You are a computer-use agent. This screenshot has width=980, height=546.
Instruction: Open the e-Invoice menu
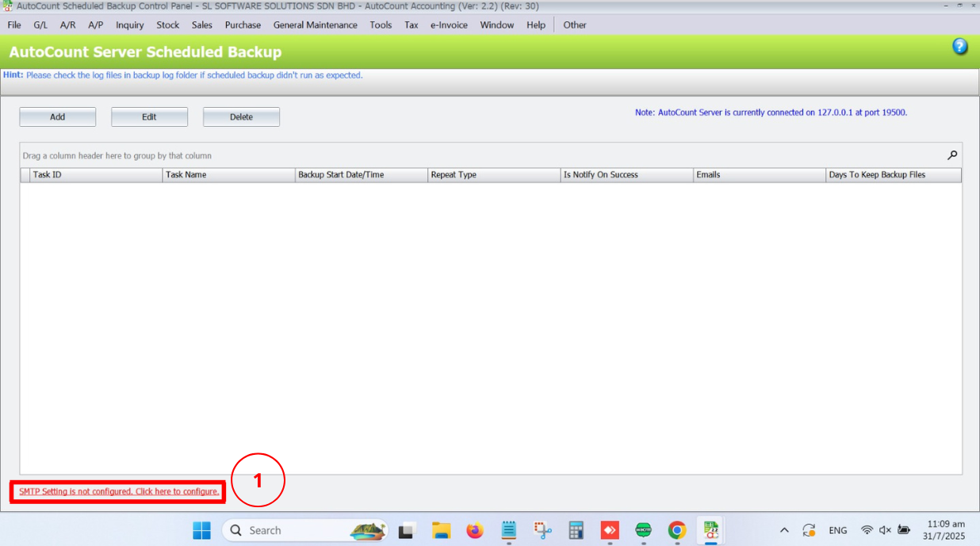click(449, 25)
